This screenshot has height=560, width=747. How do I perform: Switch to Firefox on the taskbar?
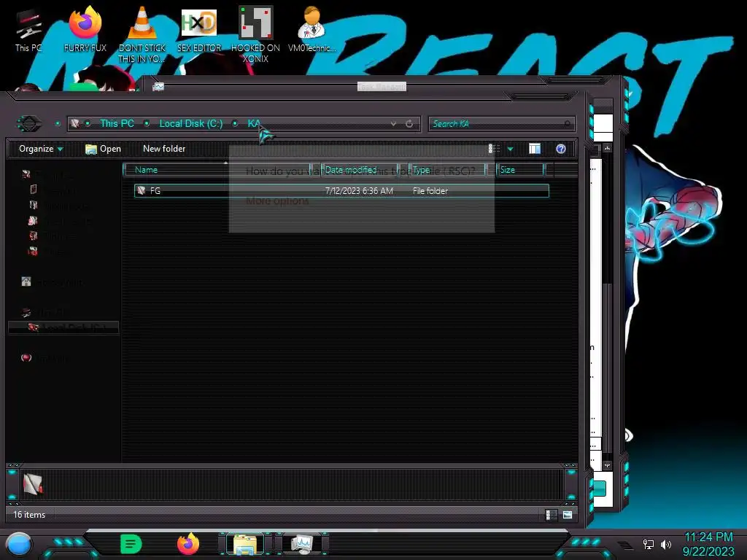[x=188, y=544]
